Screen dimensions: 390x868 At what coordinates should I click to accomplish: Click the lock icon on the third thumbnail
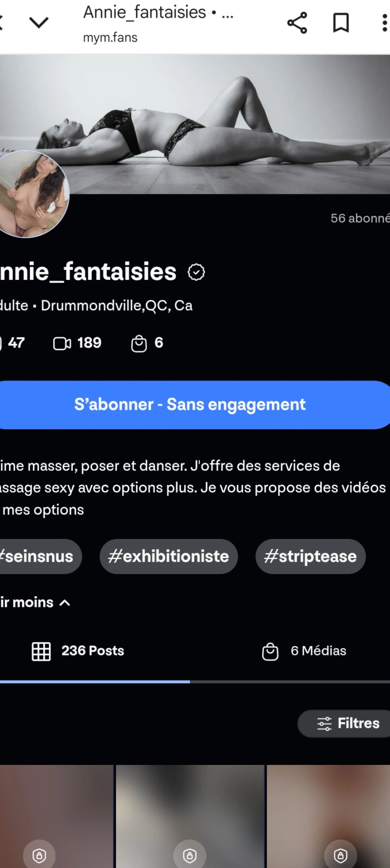click(340, 856)
